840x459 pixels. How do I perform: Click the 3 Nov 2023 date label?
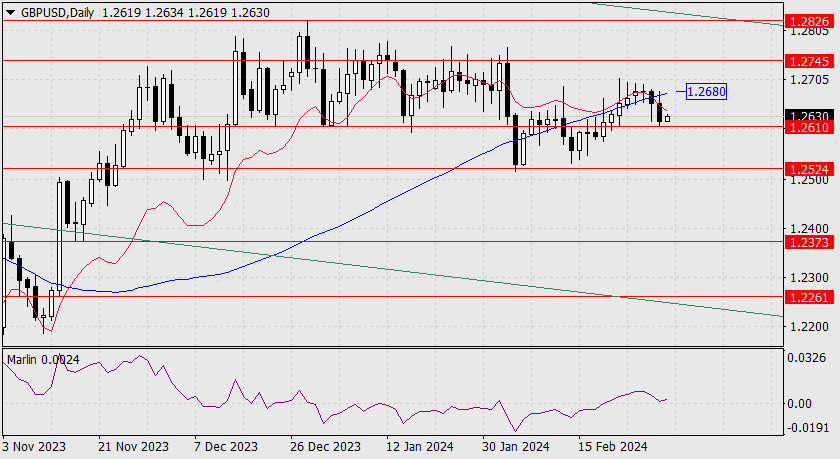click(34, 447)
